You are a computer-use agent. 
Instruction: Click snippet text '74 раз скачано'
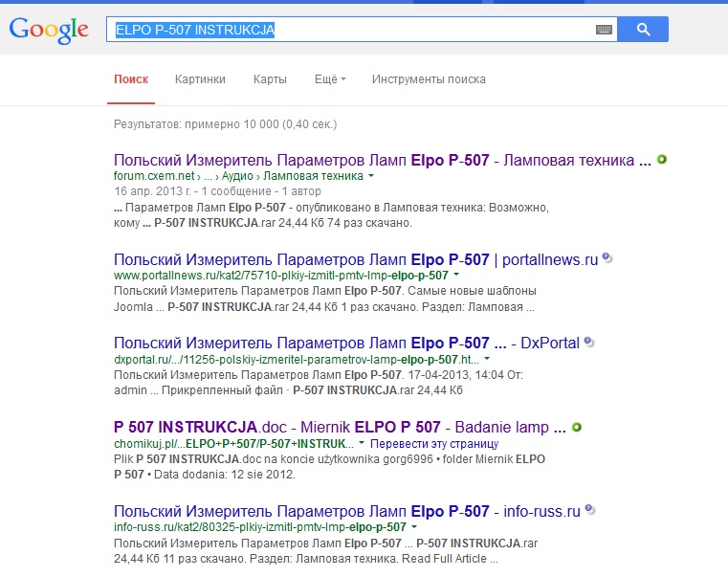[x=369, y=223]
